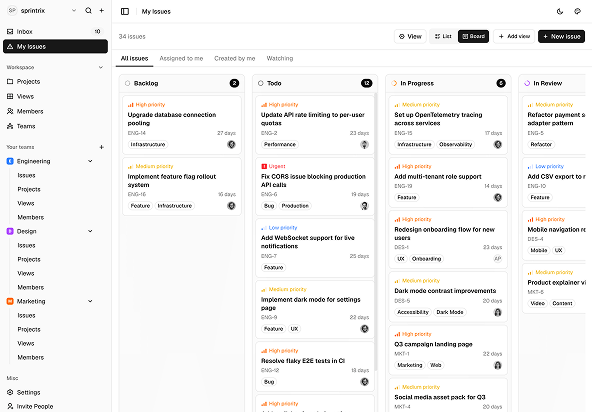Click Invite People
The image size is (592, 412).
pos(55,406)
